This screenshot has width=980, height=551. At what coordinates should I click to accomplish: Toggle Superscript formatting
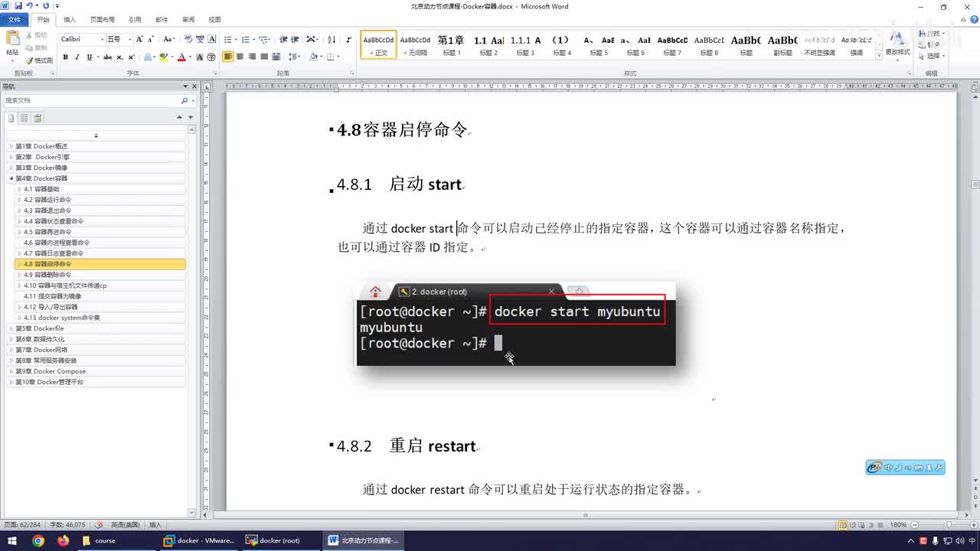(131, 57)
